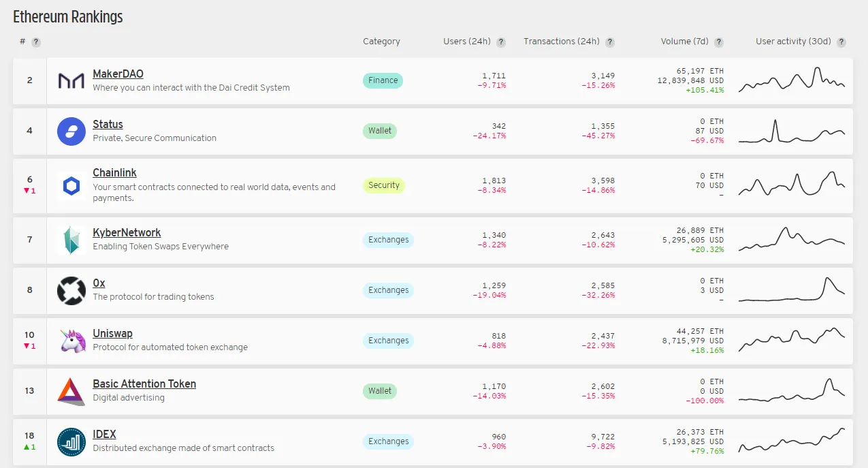Sort by the Transactions (24h) column header
The image size is (868, 468).
pyautogui.click(x=562, y=42)
